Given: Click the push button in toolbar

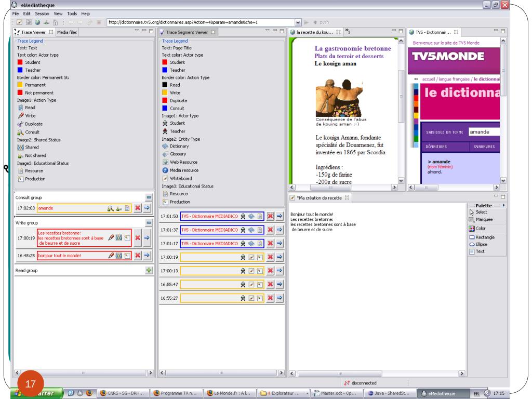Looking at the screenshot, I should [321, 22].
